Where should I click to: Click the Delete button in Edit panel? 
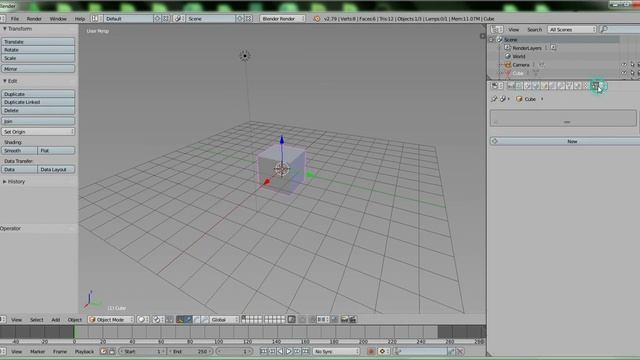coord(38,110)
